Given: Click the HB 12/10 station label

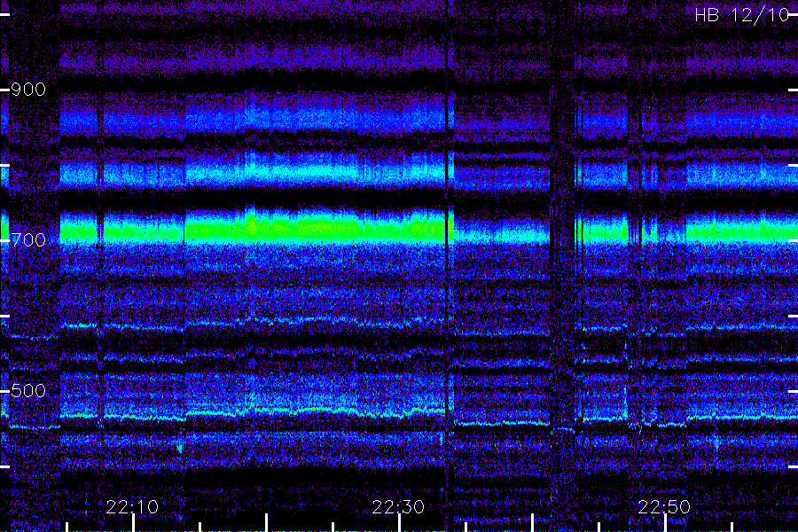Looking at the screenshot, I should [742, 15].
